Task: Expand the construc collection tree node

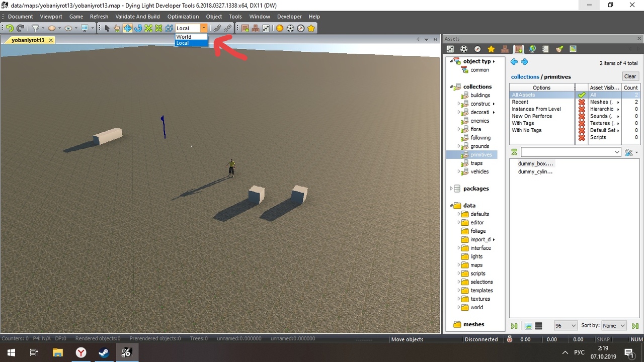Action: pyautogui.click(x=459, y=104)
